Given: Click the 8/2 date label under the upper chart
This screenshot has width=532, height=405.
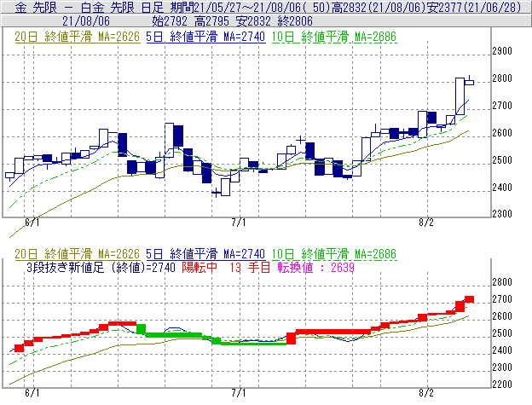Looking at the screenshot, I should click(426, 223).
